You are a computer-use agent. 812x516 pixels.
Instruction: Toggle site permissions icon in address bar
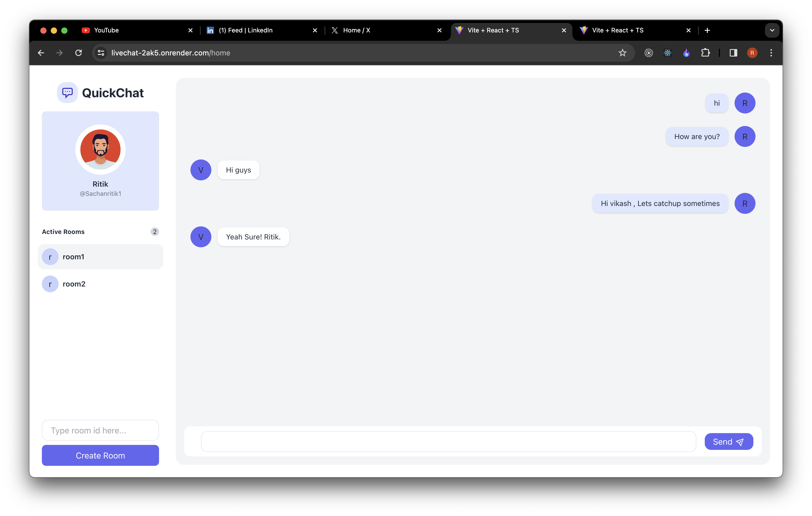tap(100, 53)
